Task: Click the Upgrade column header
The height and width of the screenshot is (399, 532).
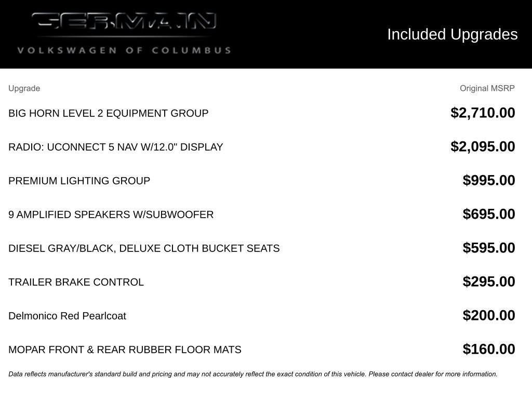Action: 24,88
